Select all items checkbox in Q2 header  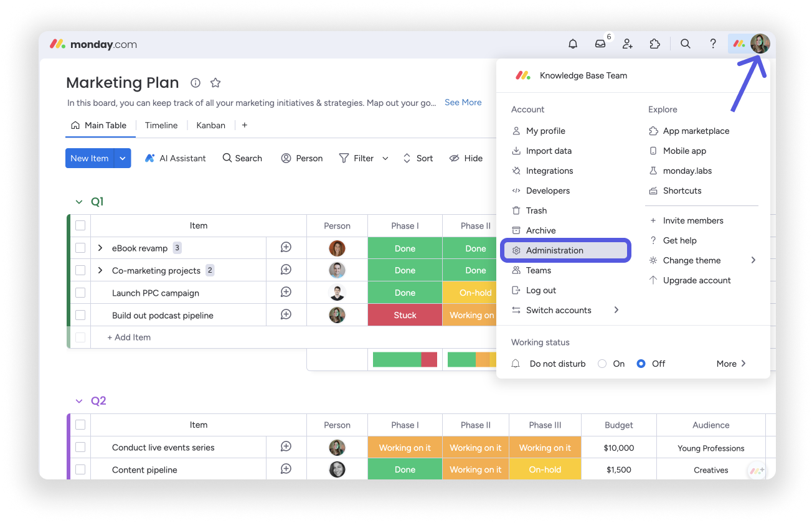click(x=80, y=425)
